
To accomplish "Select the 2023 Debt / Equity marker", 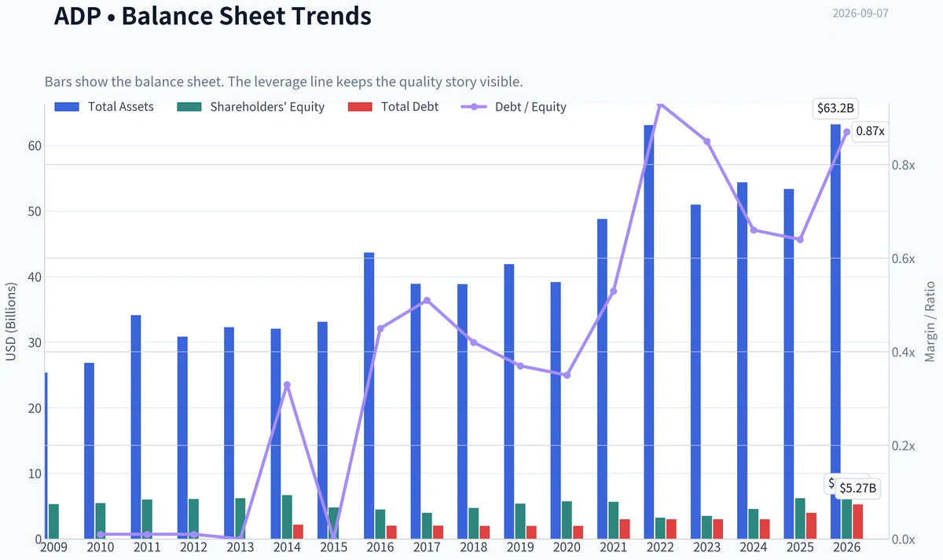I will point(706,141).
